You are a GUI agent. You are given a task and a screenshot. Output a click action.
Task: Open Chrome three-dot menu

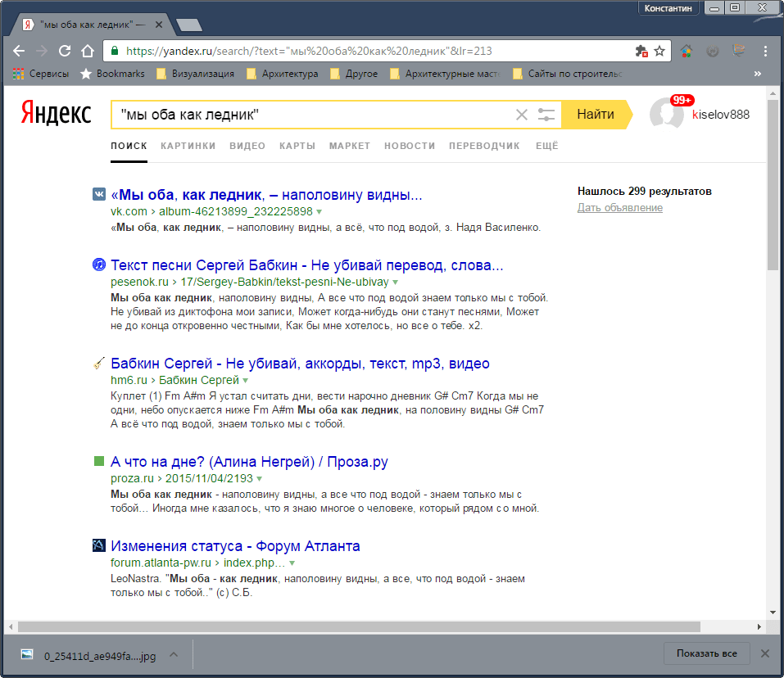[765, 51]
